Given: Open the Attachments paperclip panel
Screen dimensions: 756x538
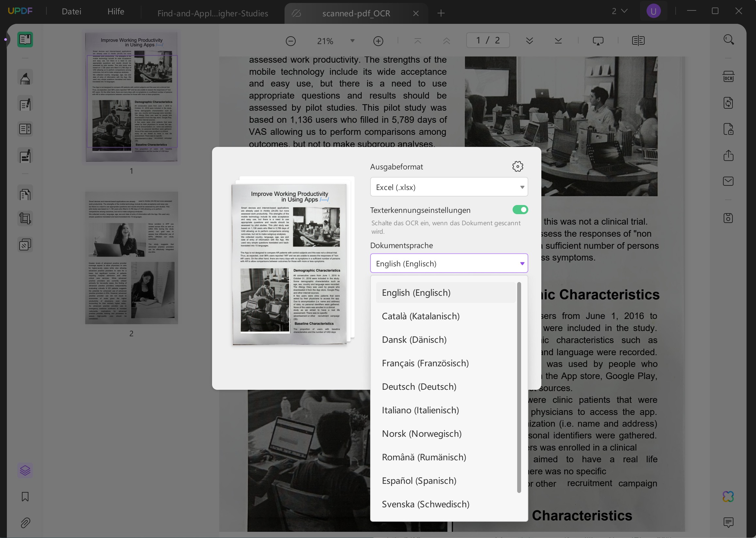Looking at the screenshot, I should [25, 523].
